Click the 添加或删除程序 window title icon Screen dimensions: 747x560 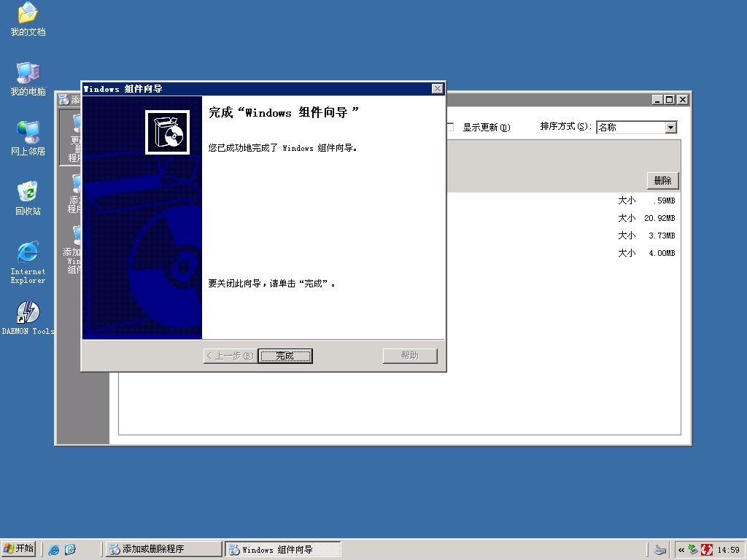[x=64, y=99]
